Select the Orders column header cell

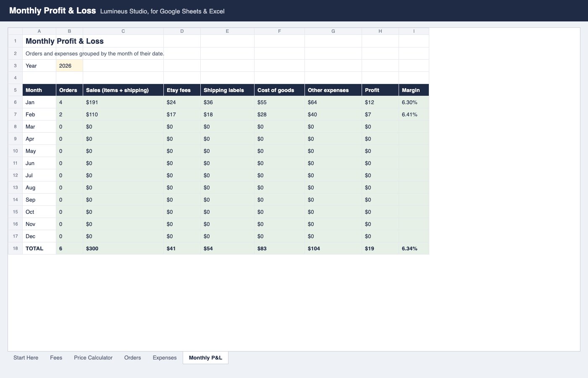(x=69, y=90)
